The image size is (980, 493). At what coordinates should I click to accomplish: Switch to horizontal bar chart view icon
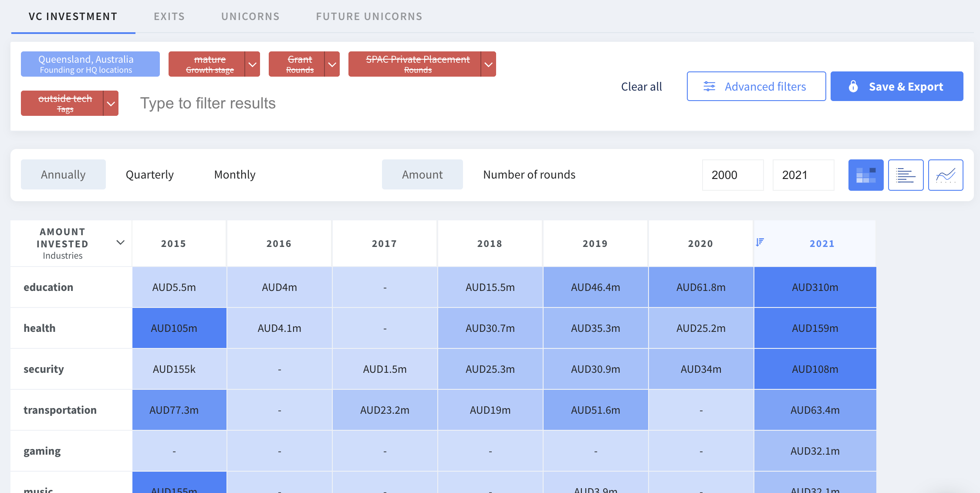[906, 175]
